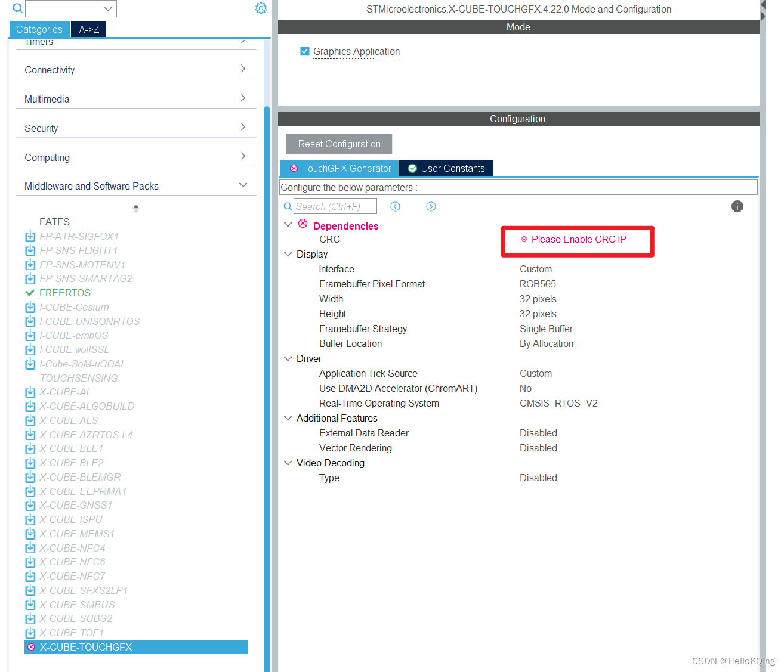The image size is (784, 672).
Task: Click download icon next to X-CUBE-GNSS1
Action: (30, 505)
